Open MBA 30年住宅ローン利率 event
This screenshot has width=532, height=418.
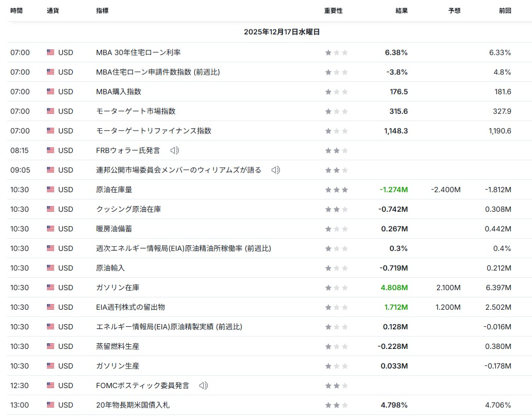click(138, 53)
